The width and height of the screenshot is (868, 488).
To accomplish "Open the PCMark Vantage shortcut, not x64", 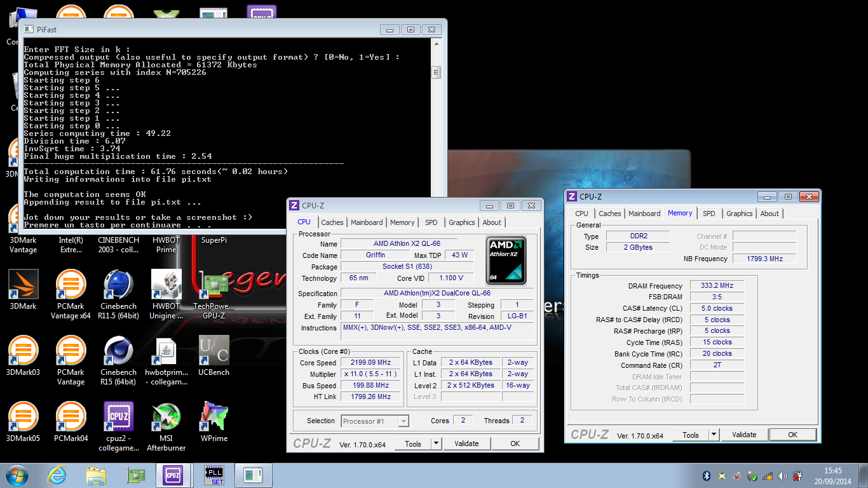I will pos(71,360).
